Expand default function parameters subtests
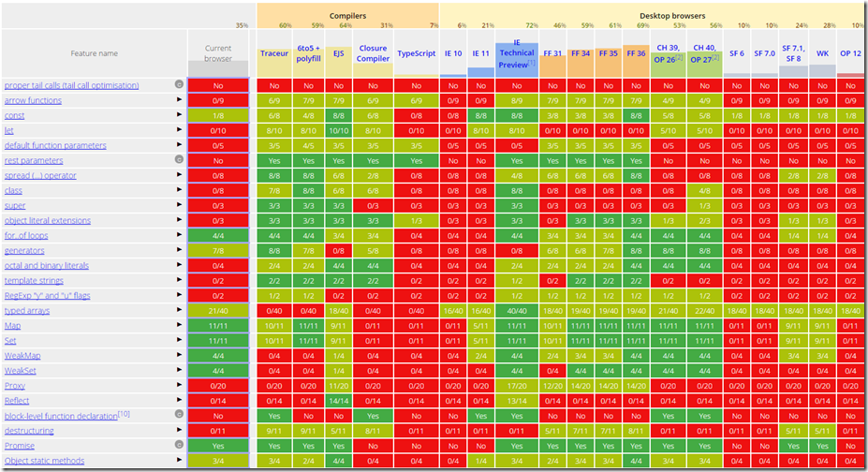 (x=179, y=144)
